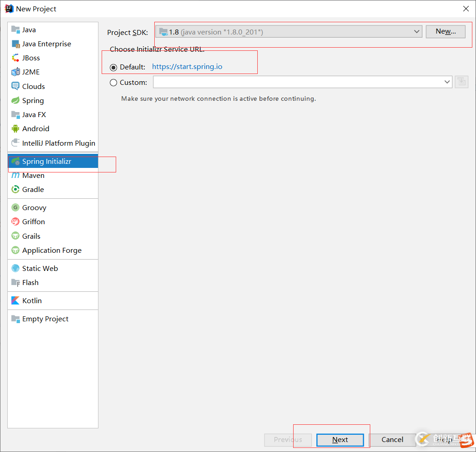The width and height of the screenshot is (476, 452).
Task: Click the Android robot icon
Action: tap(15, 129)
